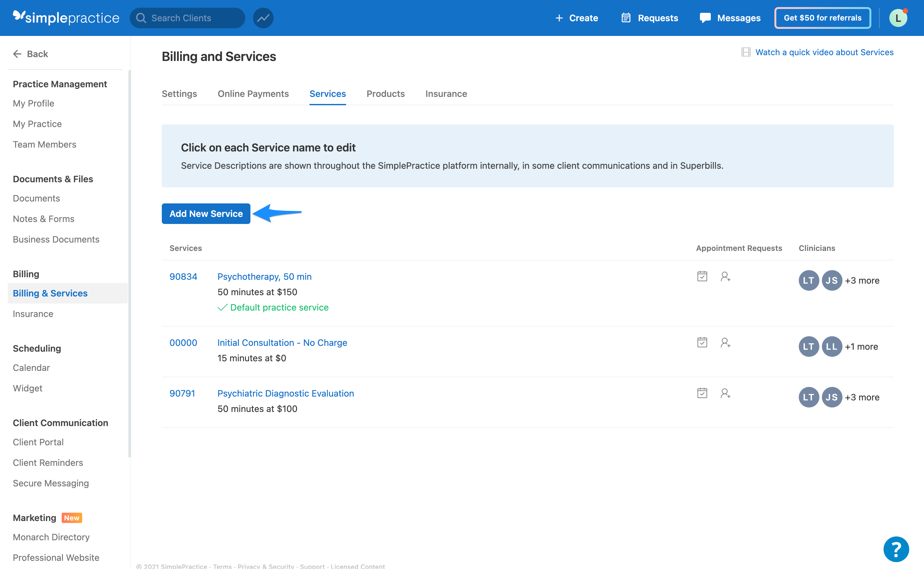The image size is (924, 582).
Task: Click the Add New Service button
Action: [x=206, y=214]
